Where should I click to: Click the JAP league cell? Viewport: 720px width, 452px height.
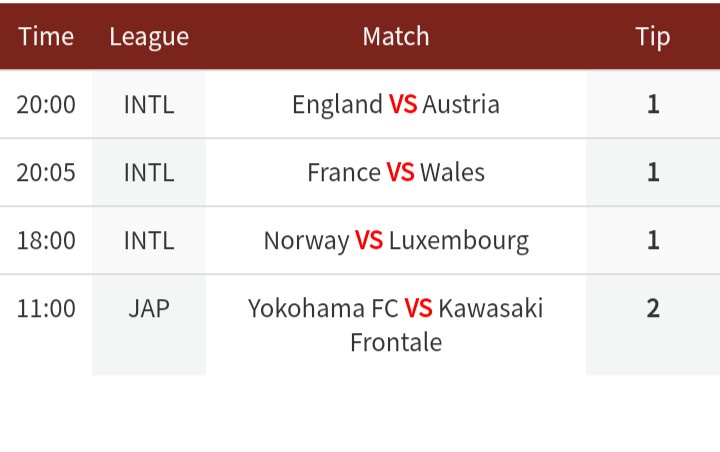point(149,308)
